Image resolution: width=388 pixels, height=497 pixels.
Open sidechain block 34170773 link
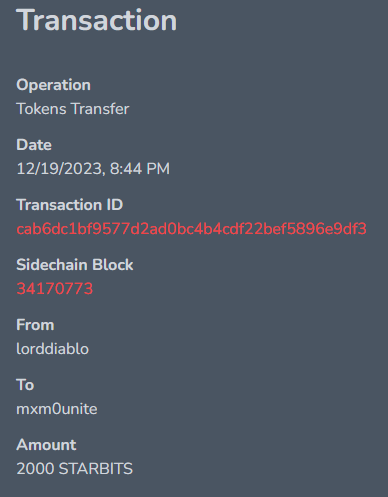pos(55,289)
